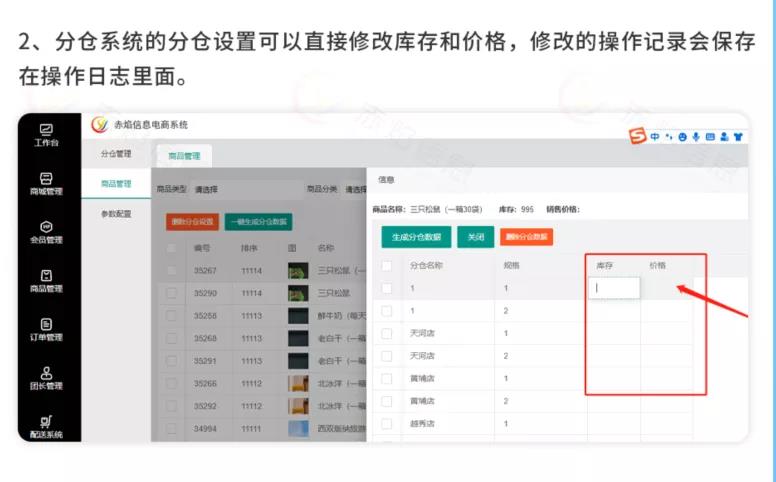Check the first 天河店 row checkbox

tap(386, 333)
